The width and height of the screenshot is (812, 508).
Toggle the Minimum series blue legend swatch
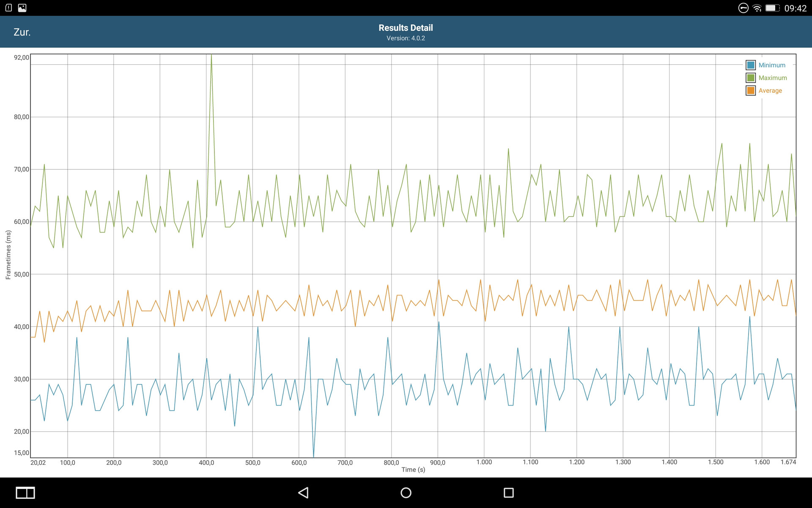coord(751,65)
